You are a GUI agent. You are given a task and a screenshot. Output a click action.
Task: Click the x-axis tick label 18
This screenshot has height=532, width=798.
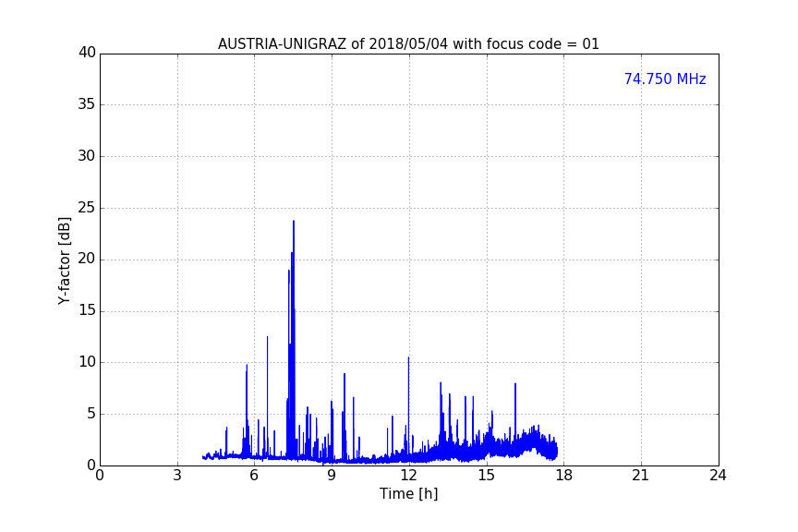[x=563, y=476]
